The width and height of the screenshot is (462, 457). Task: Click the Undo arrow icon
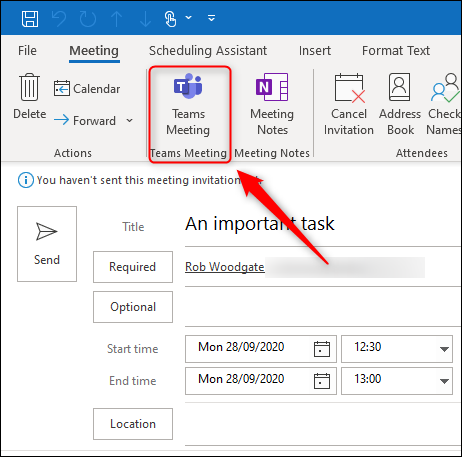(x=59, y=18)
